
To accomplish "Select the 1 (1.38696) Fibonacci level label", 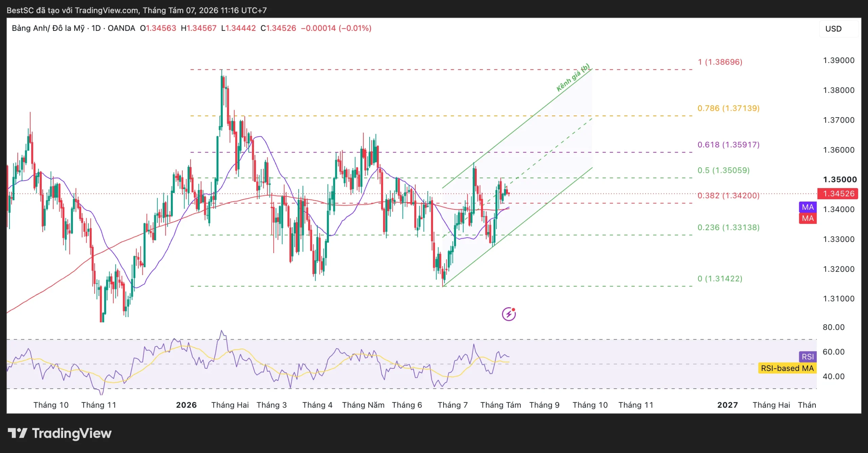I will [720, 62].
